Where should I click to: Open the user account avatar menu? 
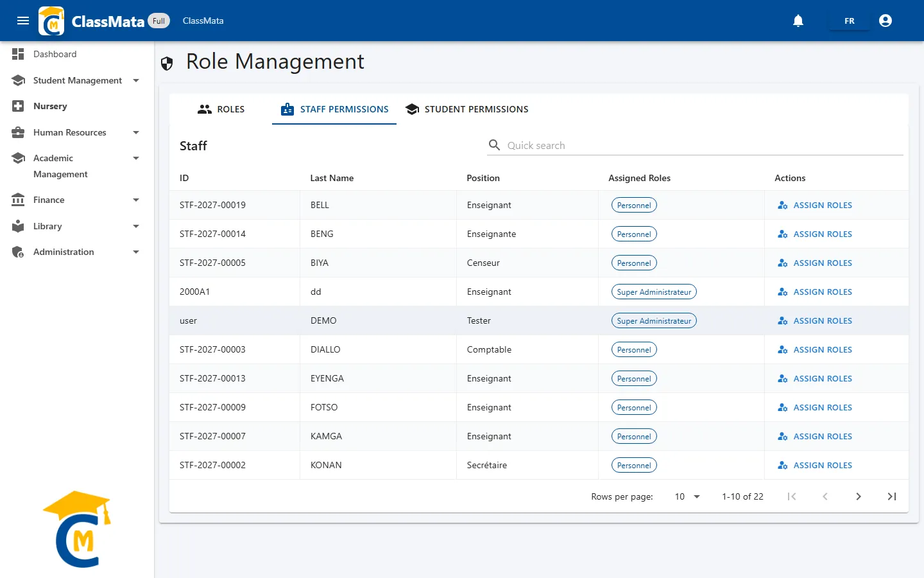coord(886,21)
